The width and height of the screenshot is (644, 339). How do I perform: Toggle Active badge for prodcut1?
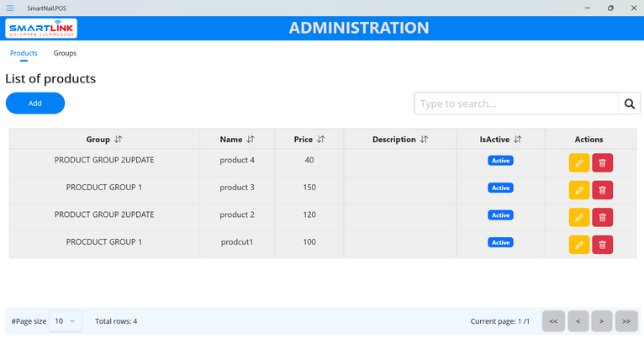[x=500, y=242]
